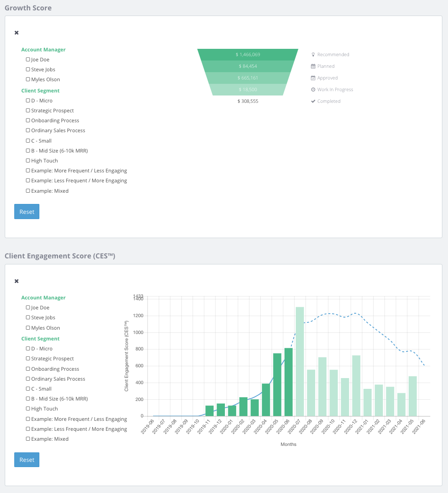Tick Onboarding Process in the Growth Score filters
Screen dimensions: 448x493
[x=28, y=121]
